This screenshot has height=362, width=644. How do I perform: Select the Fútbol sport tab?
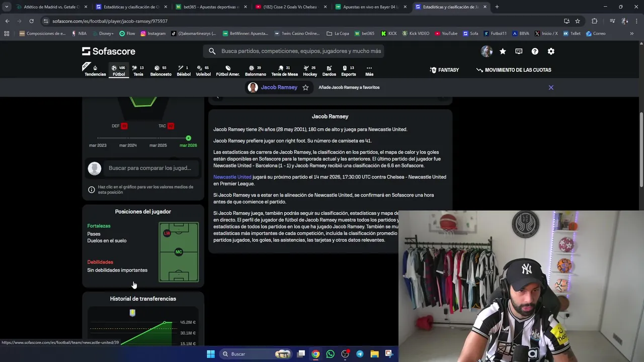point(119,70)
